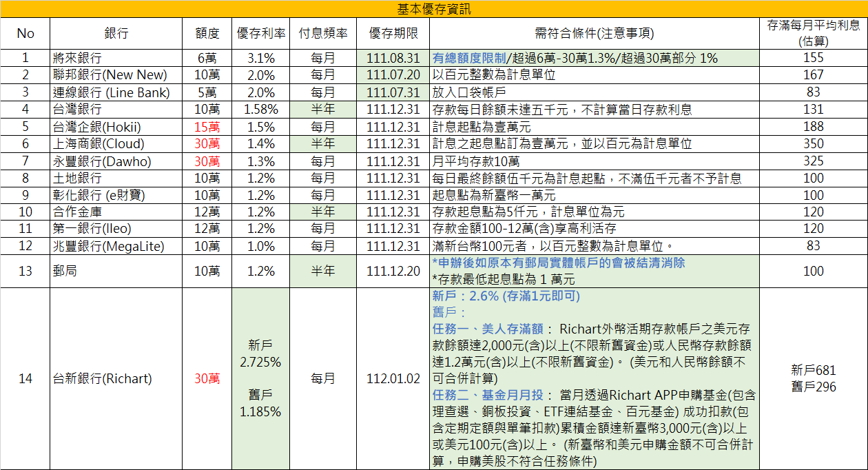Select the 1.4% rate for 上海商銀
The image size is (868, 470).
(x=261, y=144)
